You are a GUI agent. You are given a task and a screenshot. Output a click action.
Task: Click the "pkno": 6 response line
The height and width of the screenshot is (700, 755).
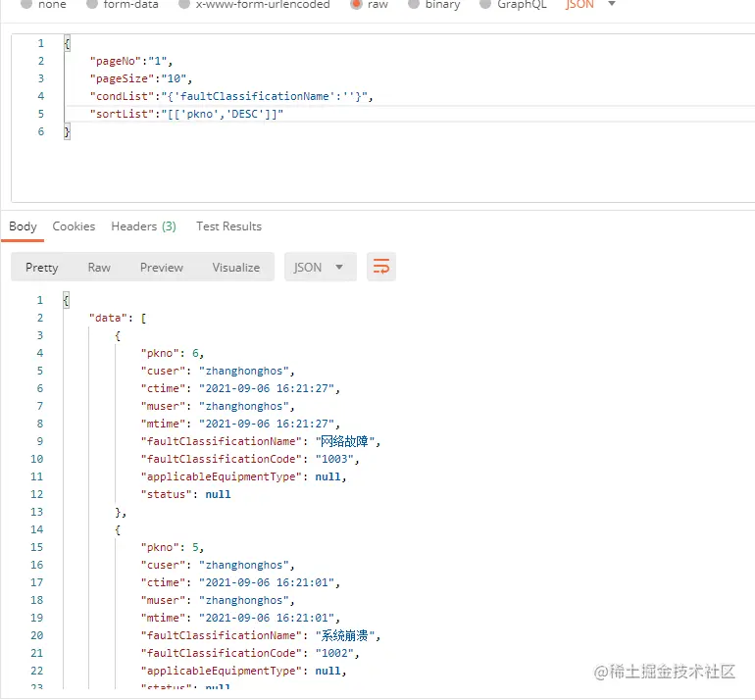173,353
